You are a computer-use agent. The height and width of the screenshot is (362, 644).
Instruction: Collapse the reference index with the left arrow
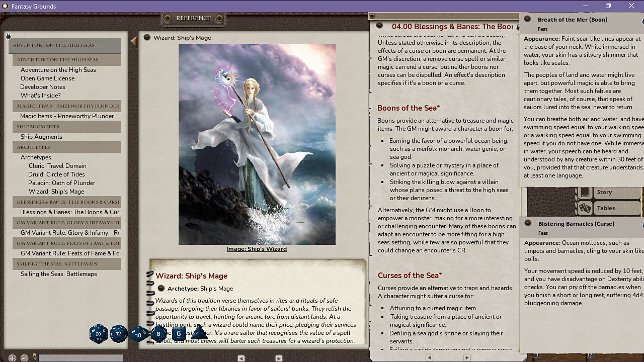tap(133, 42)
